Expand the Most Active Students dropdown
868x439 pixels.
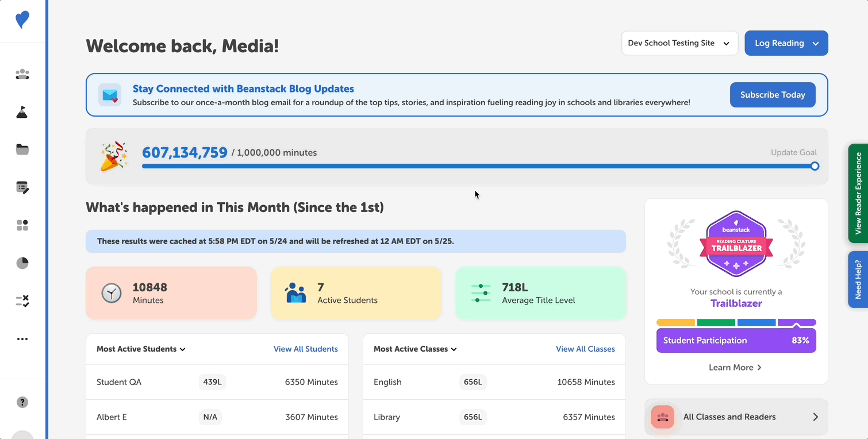[x=182, y=349]
